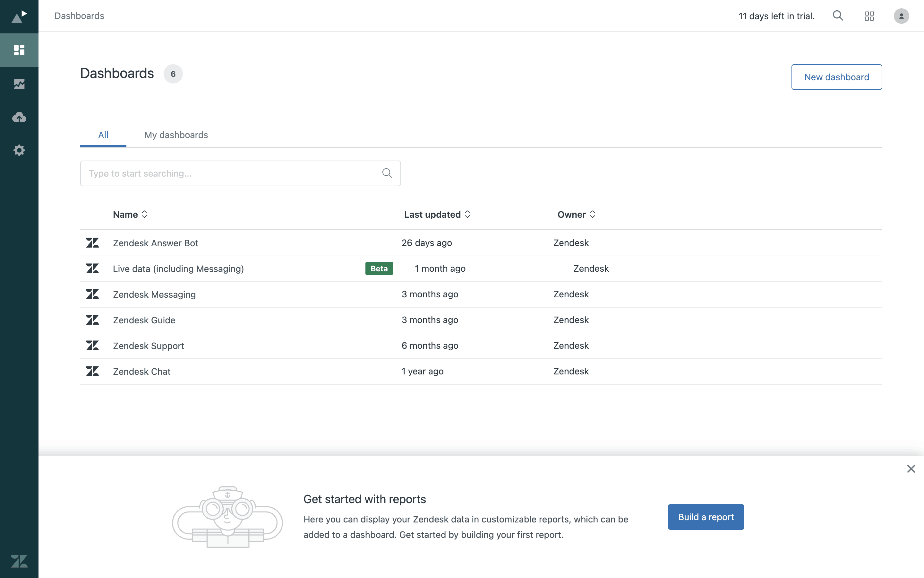Create a New dashboard
This screenshot has width=924, height=578.
pos(836,77)
